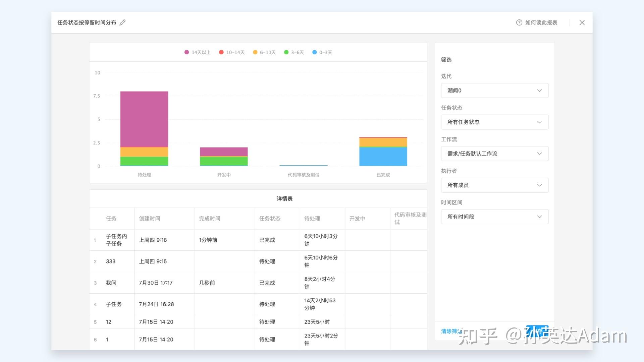This screenshot has height=362, width=644.
Task: Click 如何读此报表 help link
Action: (541, 22)
